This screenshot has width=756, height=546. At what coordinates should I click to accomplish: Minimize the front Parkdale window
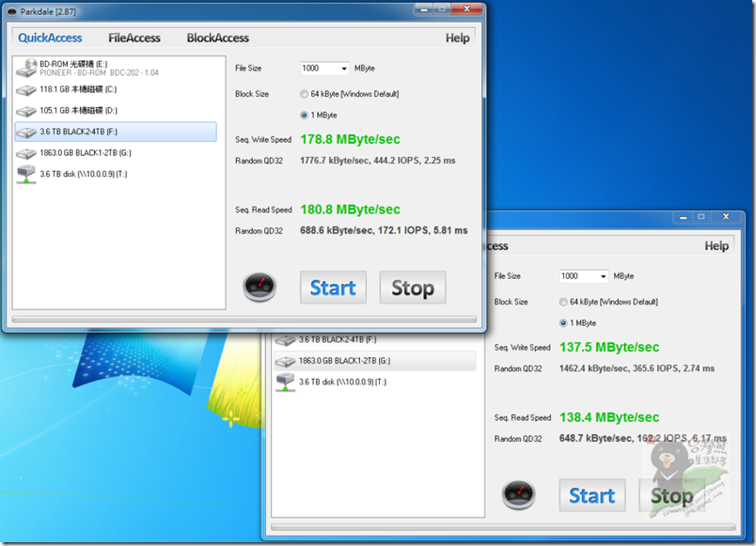click(x=424, y=9)
